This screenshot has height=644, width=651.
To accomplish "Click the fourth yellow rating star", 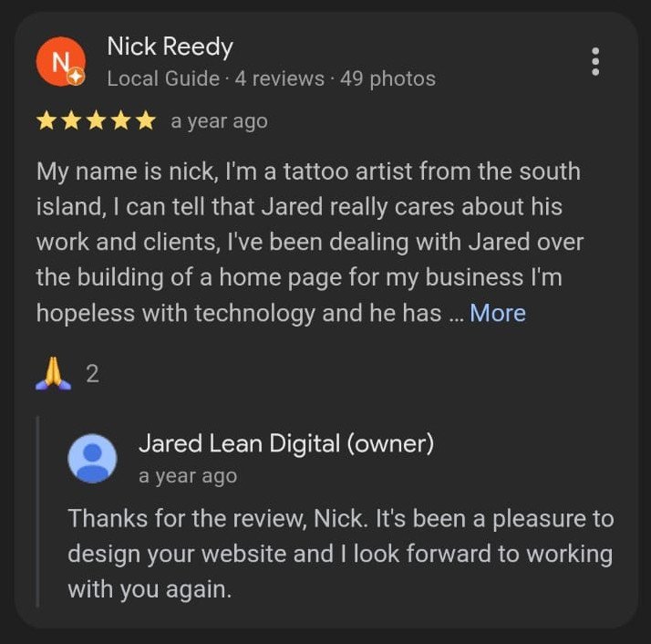I will (121, 121).
